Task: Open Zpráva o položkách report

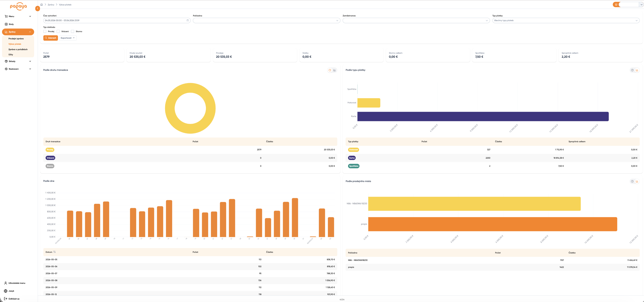Action: click(18, 49)
